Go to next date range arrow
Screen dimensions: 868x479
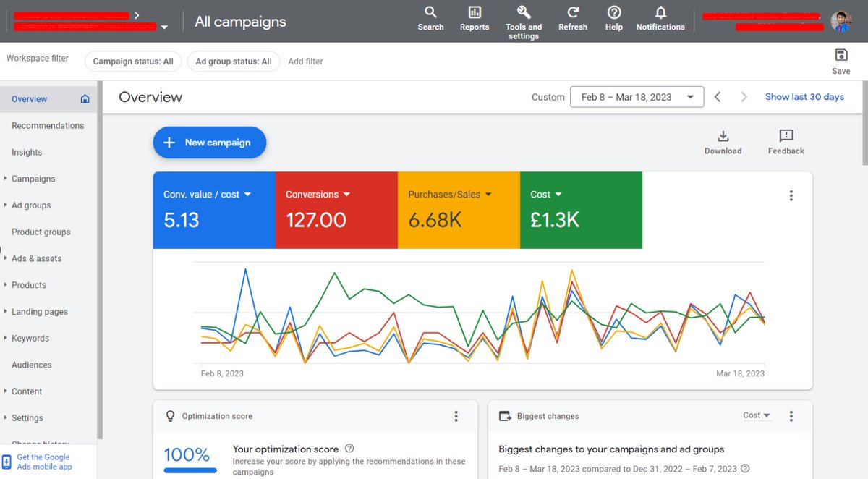pos(744,97)
